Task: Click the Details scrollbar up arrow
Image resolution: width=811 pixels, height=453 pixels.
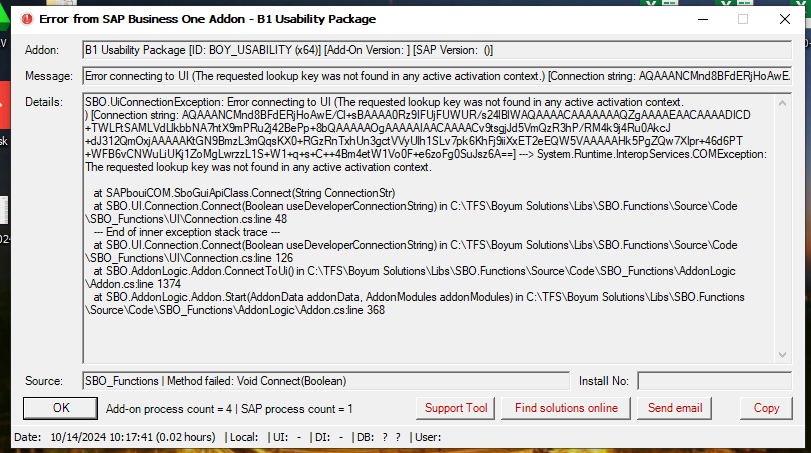Action: 783,103
